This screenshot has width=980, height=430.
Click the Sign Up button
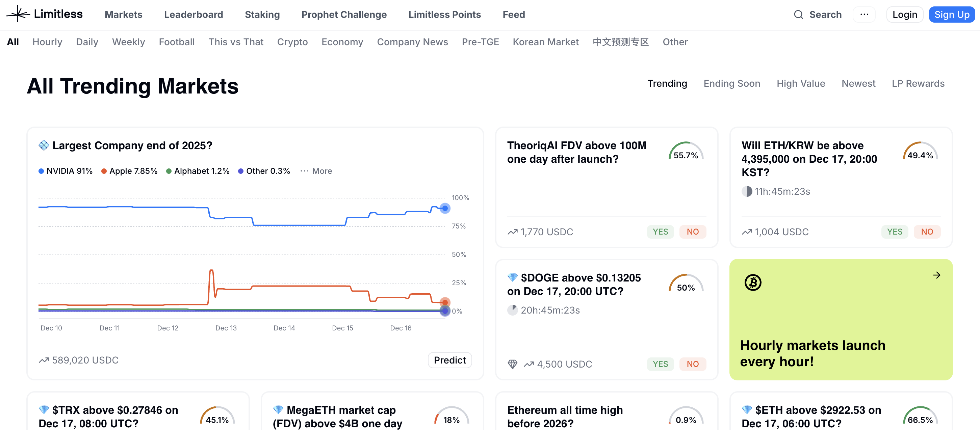(x=952, y=15)
